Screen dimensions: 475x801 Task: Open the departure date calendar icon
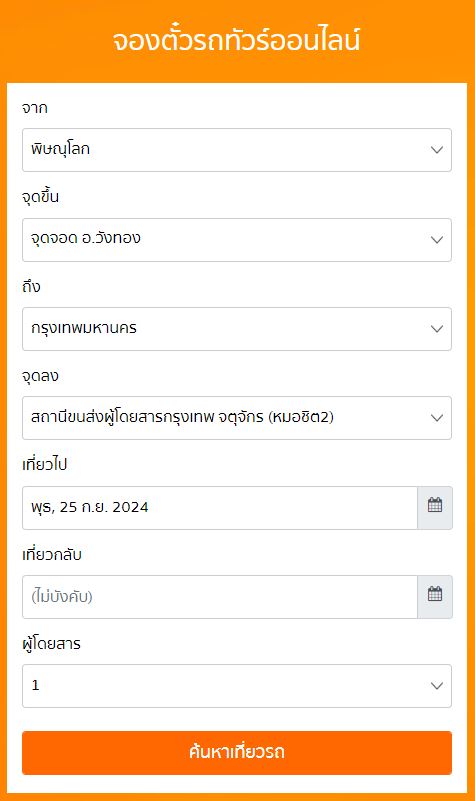pos(435,508)
